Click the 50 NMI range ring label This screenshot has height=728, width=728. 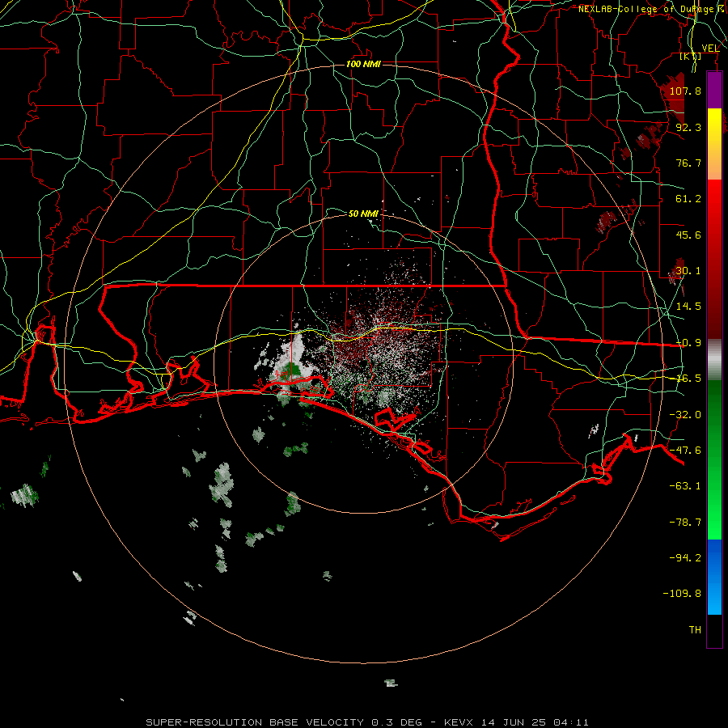(363, 214)
